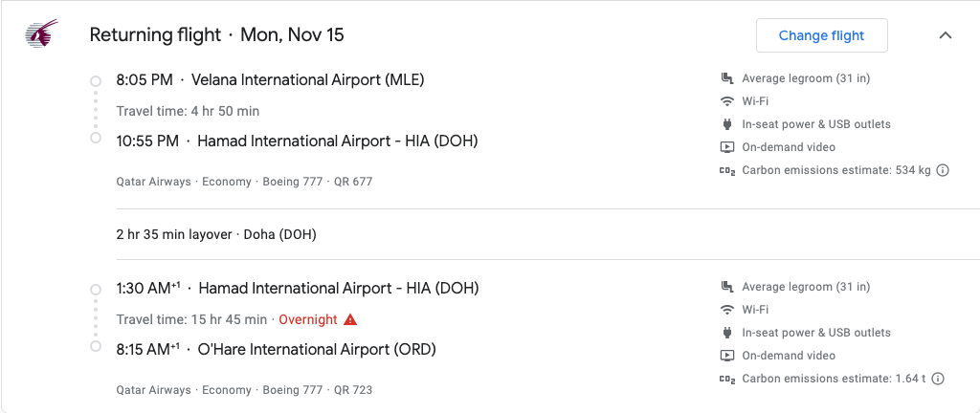Click the red Overnight label text
The height and width of the screenshot is (413, 980).
pos(308,319)
